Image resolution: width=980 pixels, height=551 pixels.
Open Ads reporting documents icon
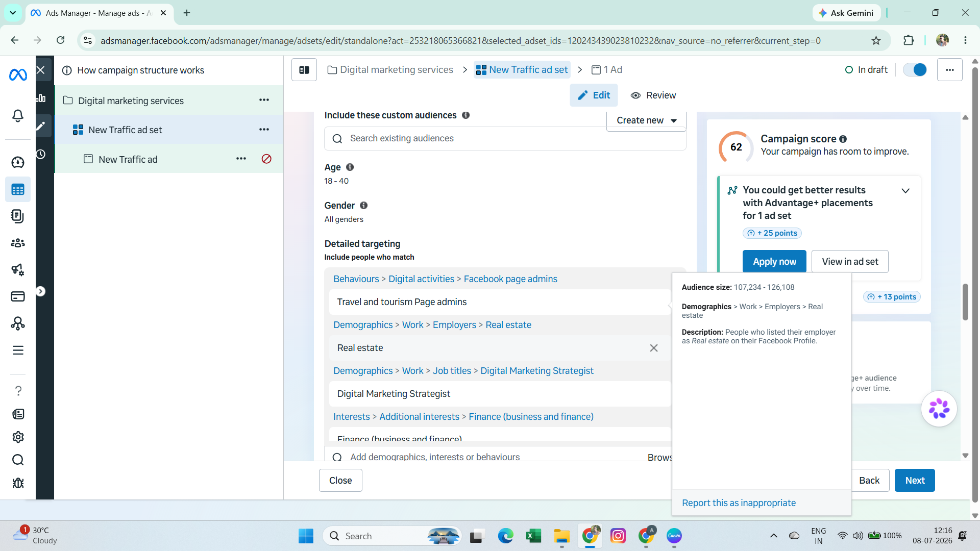tap(18, 216)
